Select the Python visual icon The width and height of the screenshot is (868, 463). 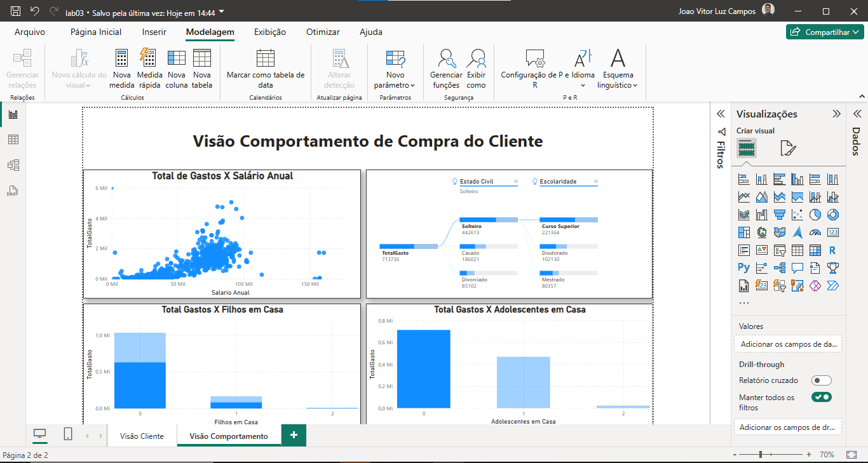pos(743,267)
